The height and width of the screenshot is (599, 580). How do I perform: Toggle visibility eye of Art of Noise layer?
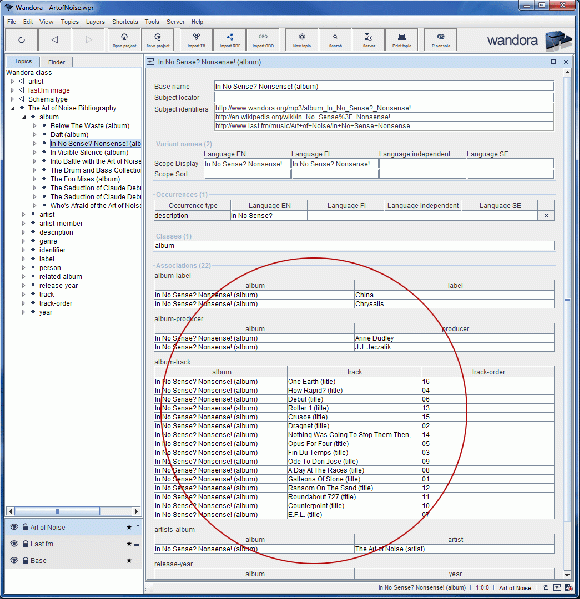pyautogui.click(x=14, y=527)
